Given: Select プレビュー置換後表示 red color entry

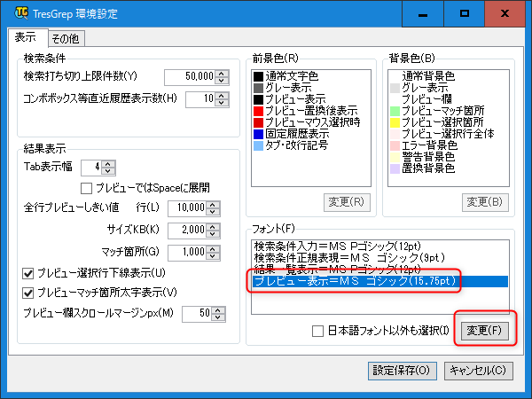Looking at the screenshot, I should [x=258, y=110].
